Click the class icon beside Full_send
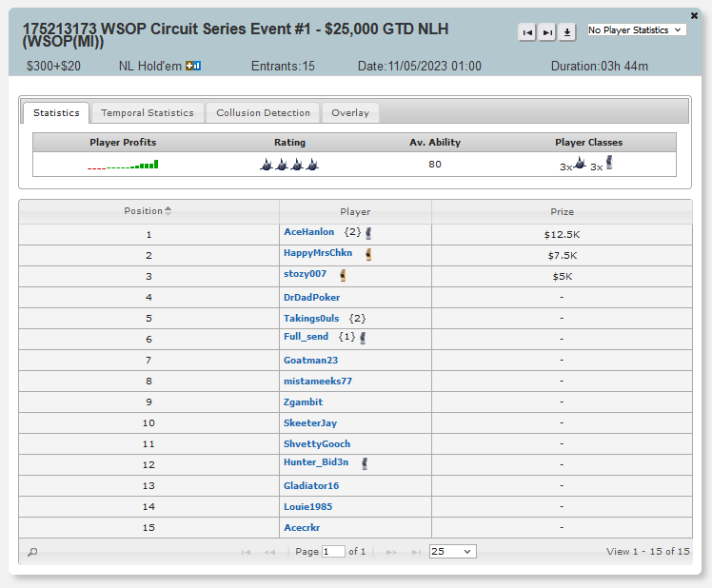This screenshot has height=588, width=712. coord(363,338)
